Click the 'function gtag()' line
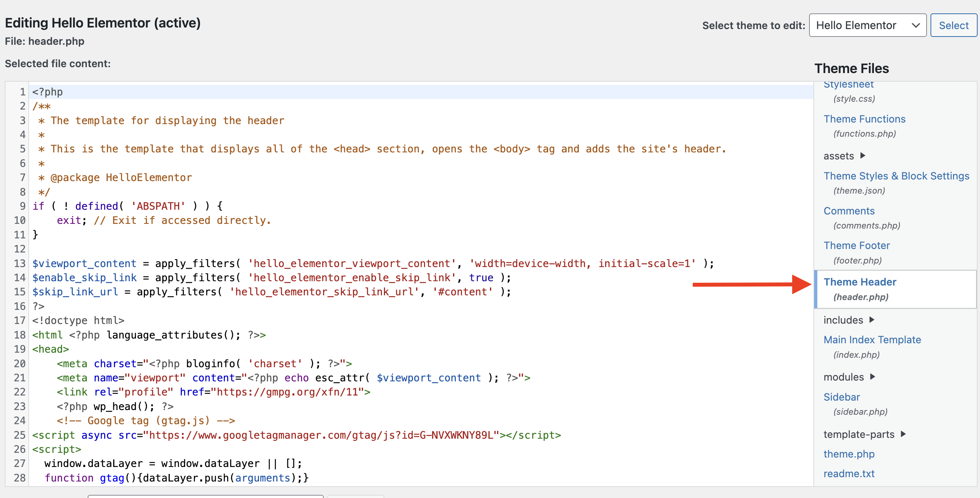This screenshot has width=980, height=498. point(177,478)
